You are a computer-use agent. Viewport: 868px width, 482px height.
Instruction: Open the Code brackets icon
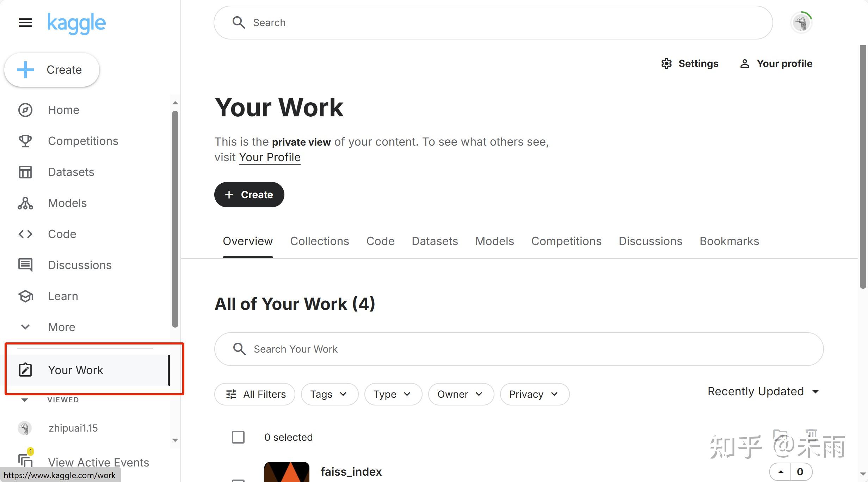(25, 234)
